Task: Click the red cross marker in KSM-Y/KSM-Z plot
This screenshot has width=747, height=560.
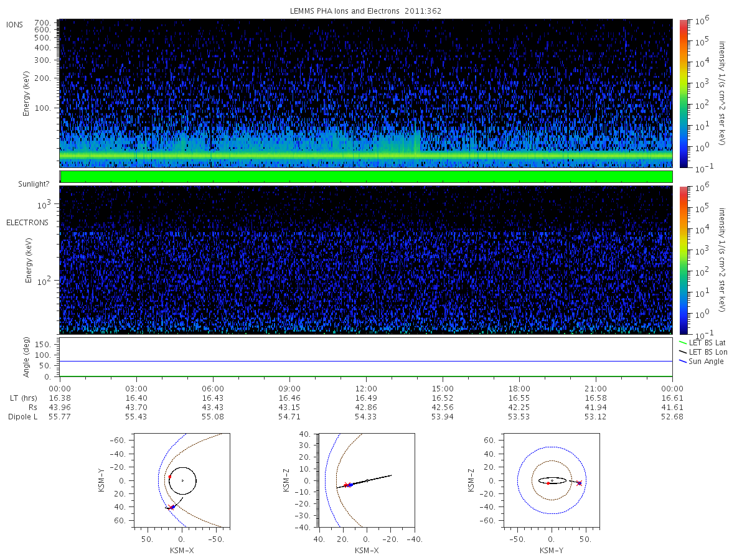Action: [x=580, y=483]
